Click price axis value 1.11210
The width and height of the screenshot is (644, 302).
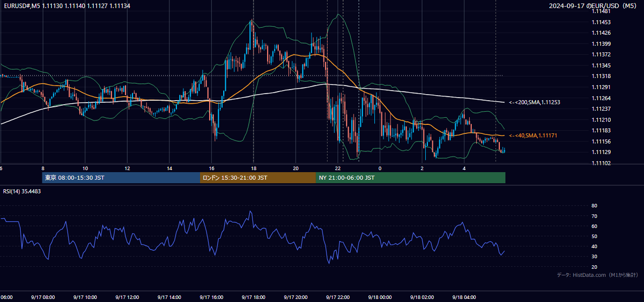(x=602, y=120)
